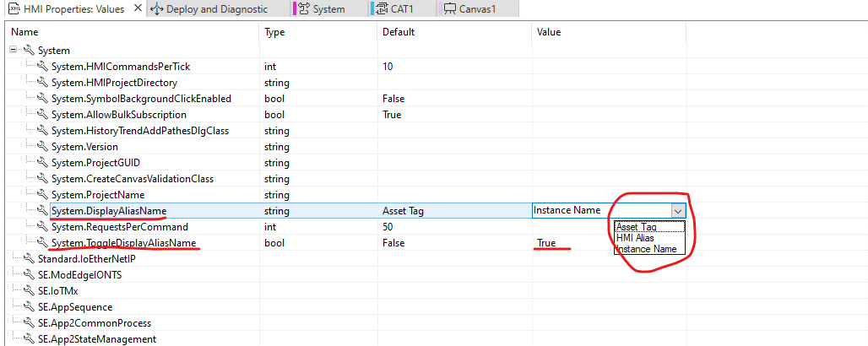Screen dimensions: 868x346
Task: Click the wrench icon of System.CreateCanvasValidationClass
Action: (42, 179)
